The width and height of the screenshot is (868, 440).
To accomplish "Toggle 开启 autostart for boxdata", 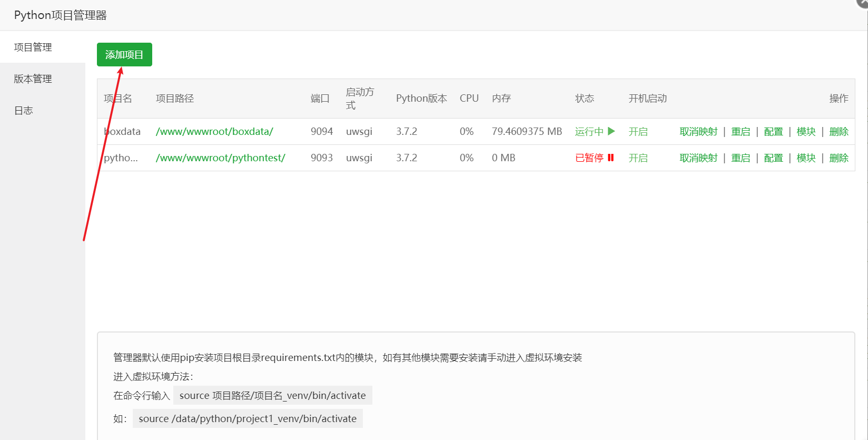I will [638, 132].
